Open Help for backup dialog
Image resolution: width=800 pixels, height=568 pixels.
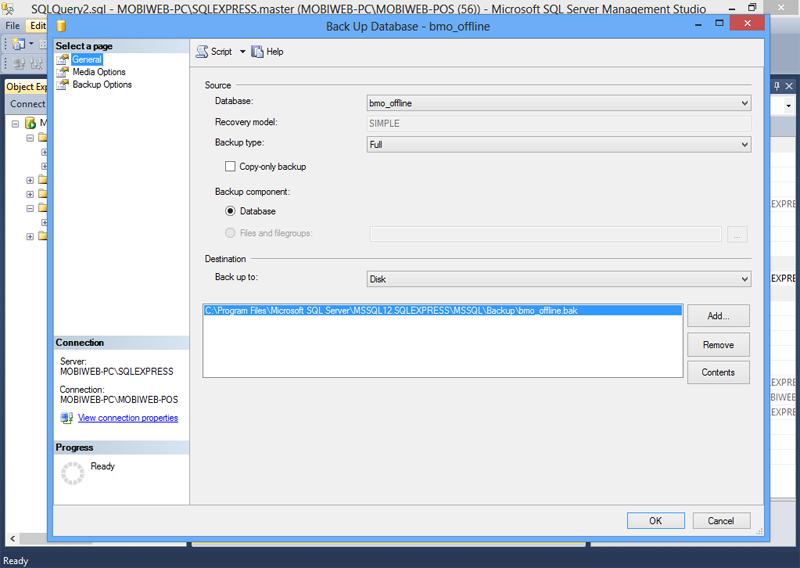(267, 52)
